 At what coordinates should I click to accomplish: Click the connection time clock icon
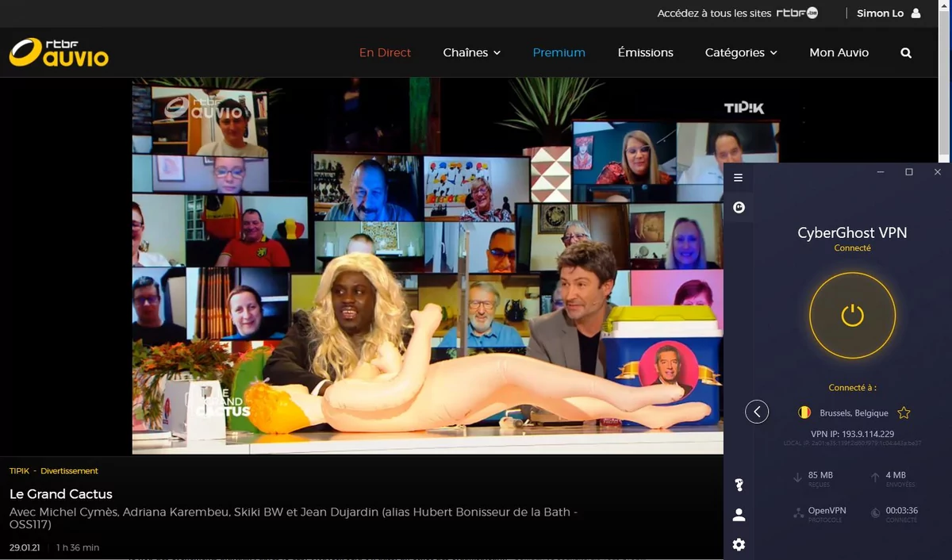[x=875, y=513]
